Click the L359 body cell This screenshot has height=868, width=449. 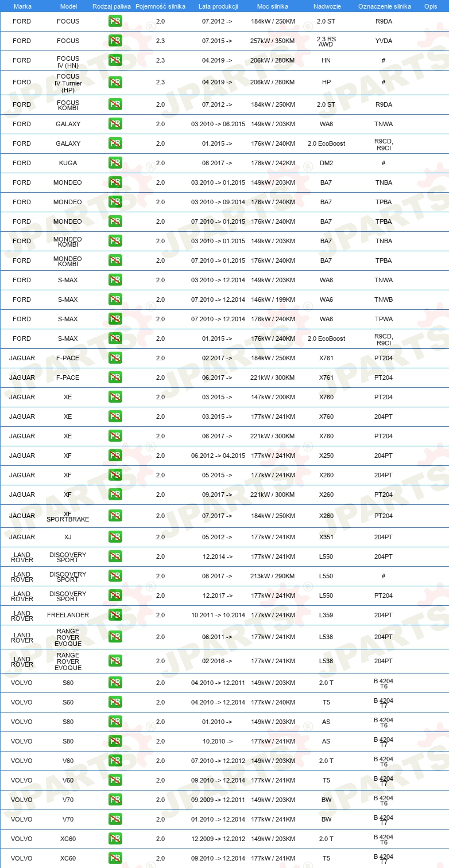[326, 615]
